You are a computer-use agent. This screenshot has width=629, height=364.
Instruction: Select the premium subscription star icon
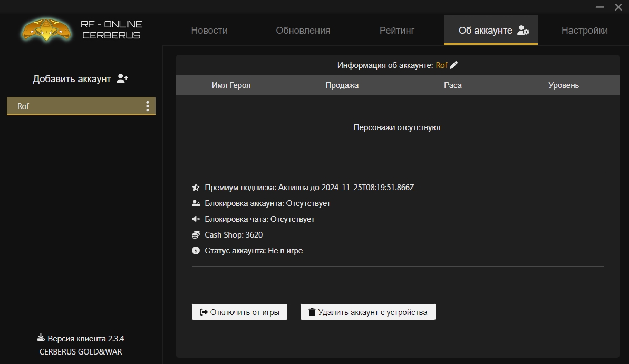195,187
